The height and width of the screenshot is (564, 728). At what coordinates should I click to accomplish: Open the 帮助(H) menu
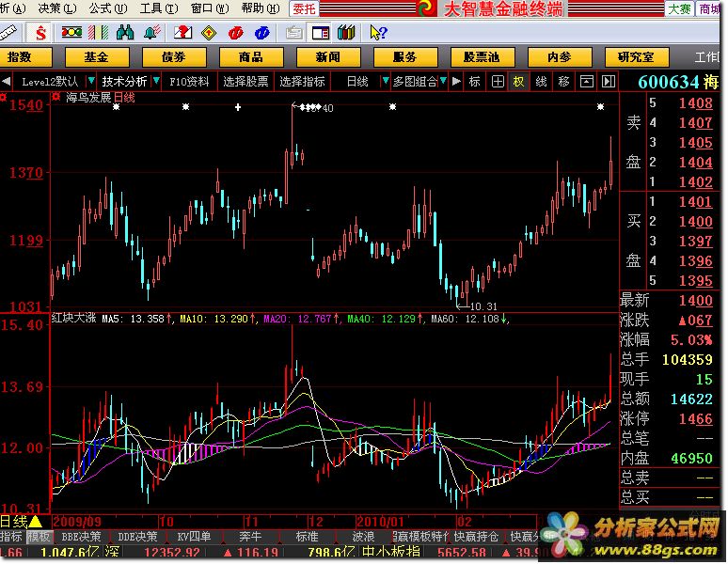pos(260,8)
